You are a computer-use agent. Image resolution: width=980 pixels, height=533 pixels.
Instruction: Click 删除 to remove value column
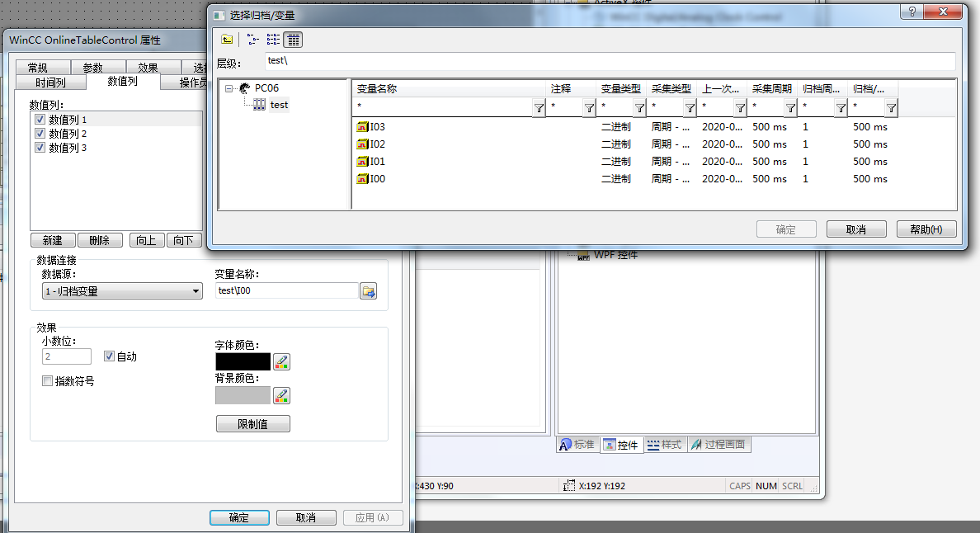pos(99,241)
